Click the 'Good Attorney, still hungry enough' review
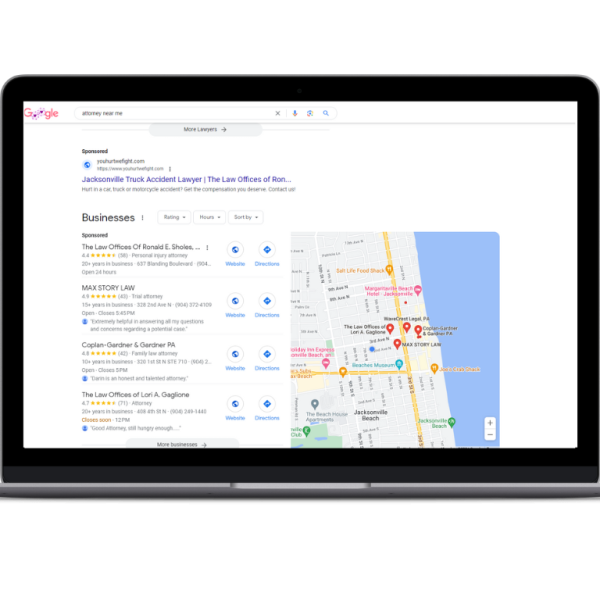The image size is (600, 600). [x=136, y=428]
